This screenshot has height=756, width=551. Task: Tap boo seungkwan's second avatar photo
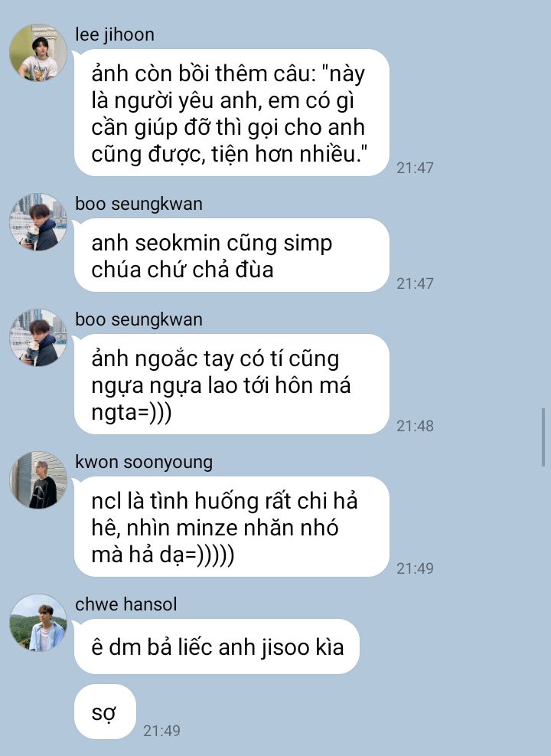38,338
